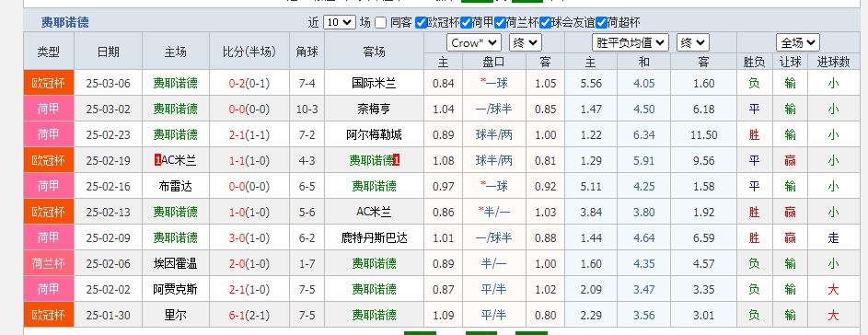Image resolution: width=868 pixels, height=335 pixels.
Task: Click the 类型 column header
Action: coord(48,52)
